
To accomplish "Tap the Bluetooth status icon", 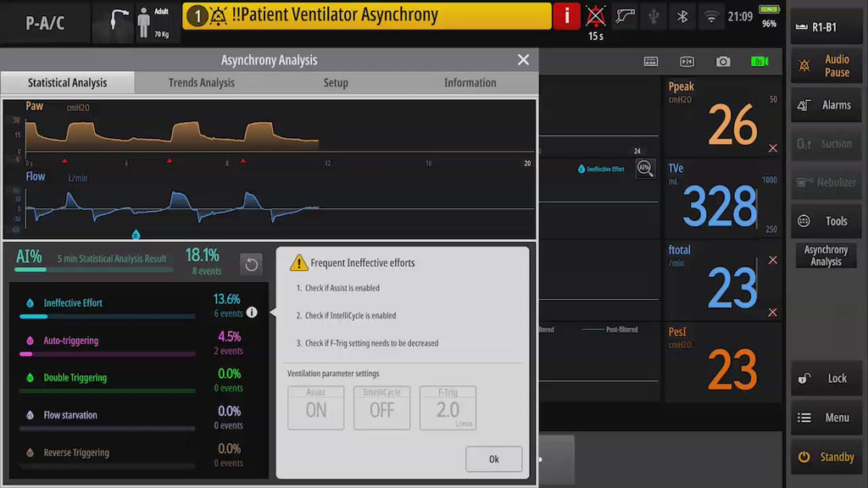I will (x=682, y=16).
